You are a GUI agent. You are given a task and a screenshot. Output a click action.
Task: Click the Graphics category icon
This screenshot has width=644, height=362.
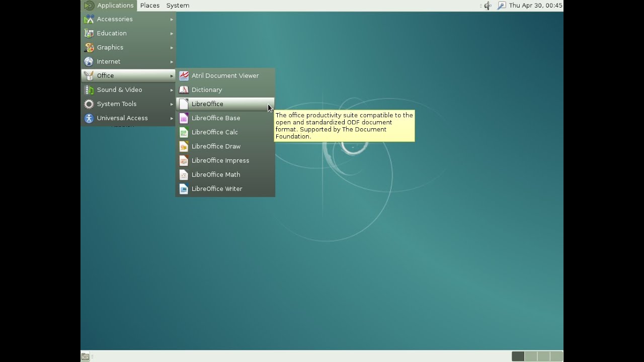89,47
